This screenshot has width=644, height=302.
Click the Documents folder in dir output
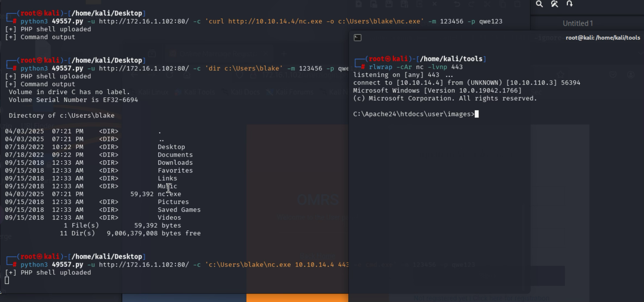[175, 155]
